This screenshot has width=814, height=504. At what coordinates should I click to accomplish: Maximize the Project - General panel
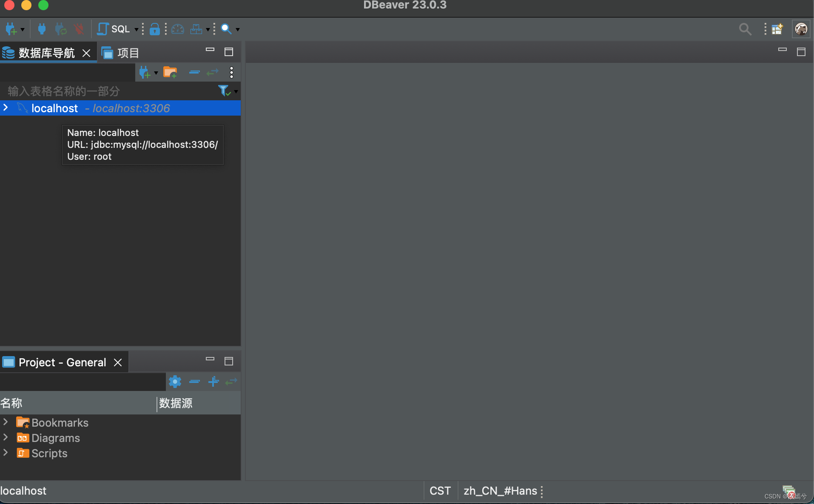pos(229,361)
